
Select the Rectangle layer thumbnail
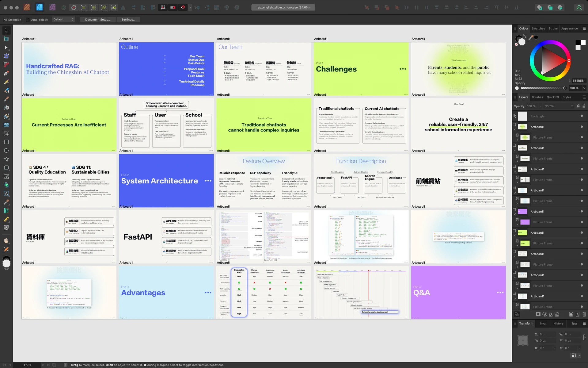[x=522, y=116]
